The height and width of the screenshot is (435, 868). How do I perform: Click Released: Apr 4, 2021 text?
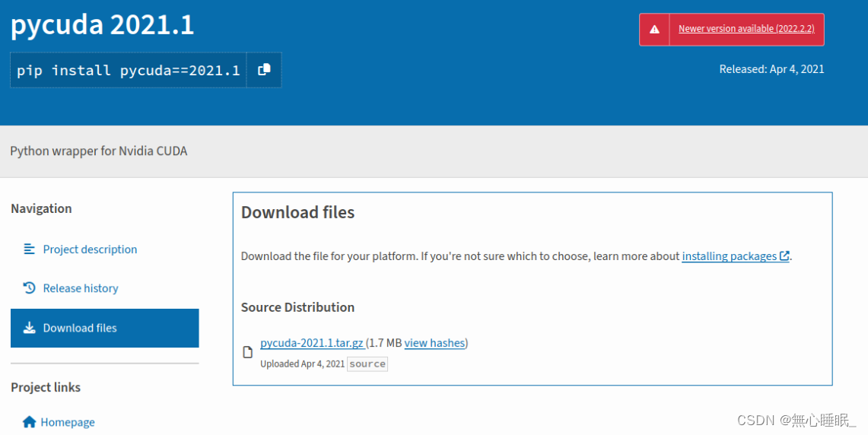[771, 69]
